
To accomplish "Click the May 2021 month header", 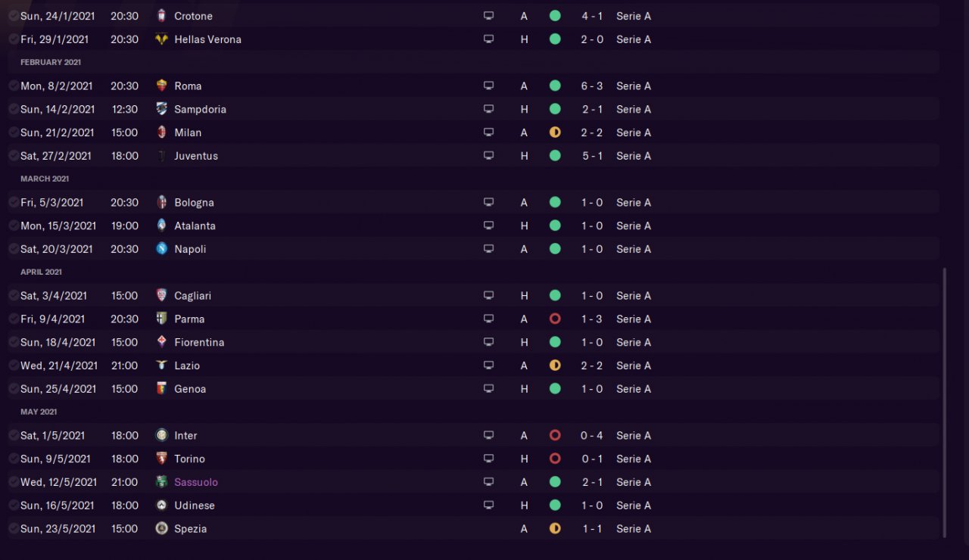I will (39, 412).
